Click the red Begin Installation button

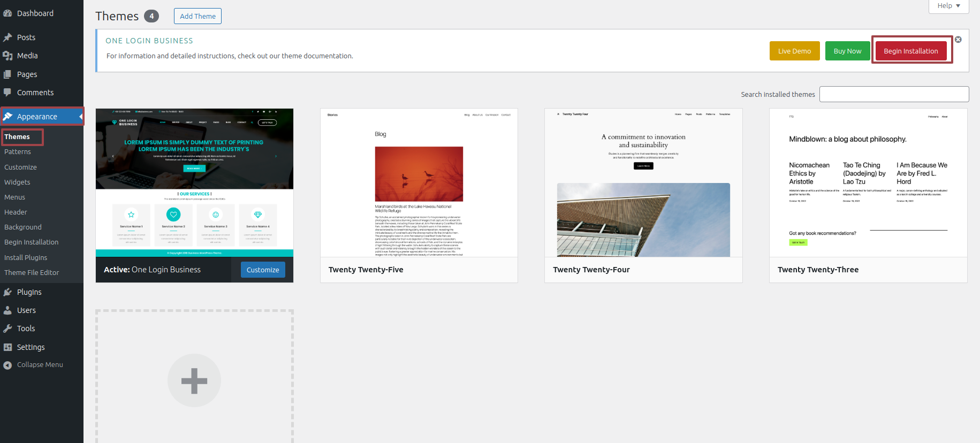pos(910,51)
